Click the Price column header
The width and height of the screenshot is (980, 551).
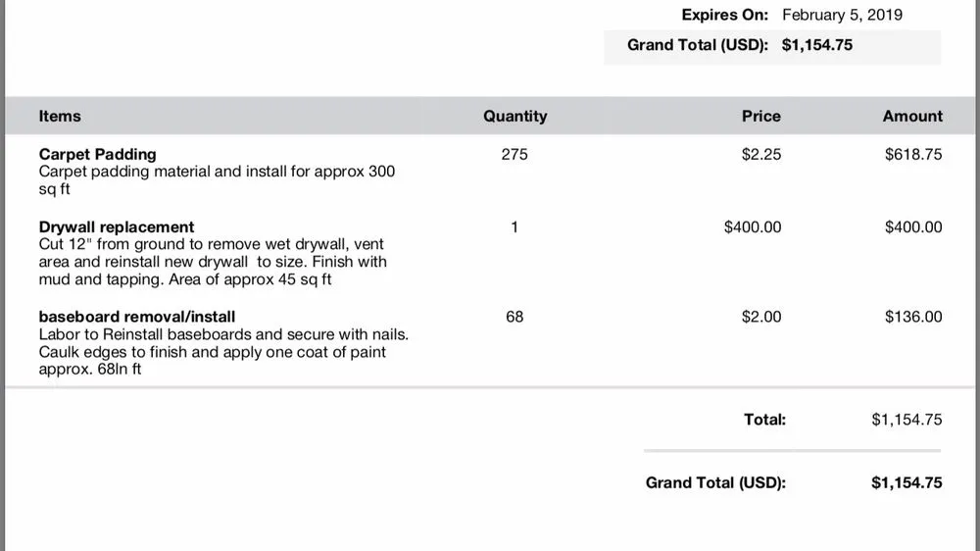point(760,116)
